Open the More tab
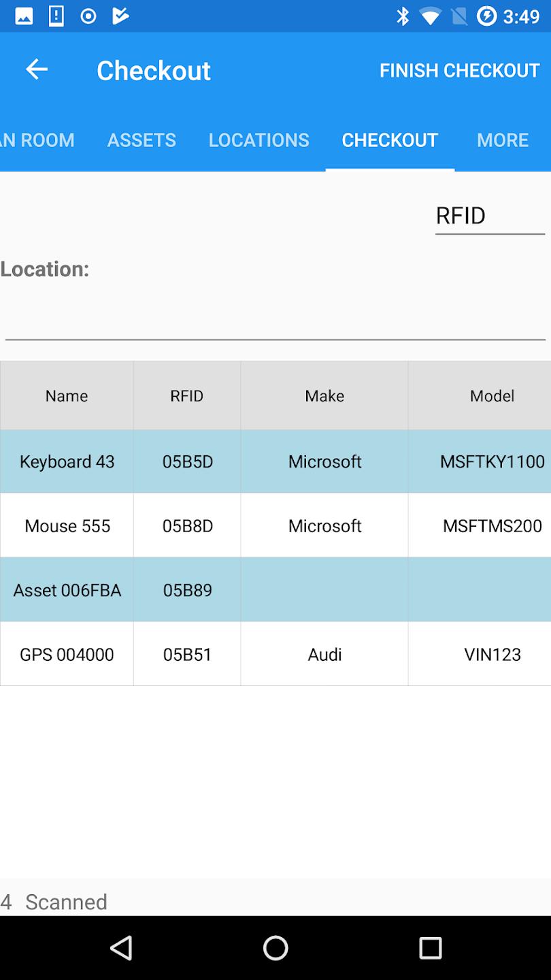 click(503, 140)
